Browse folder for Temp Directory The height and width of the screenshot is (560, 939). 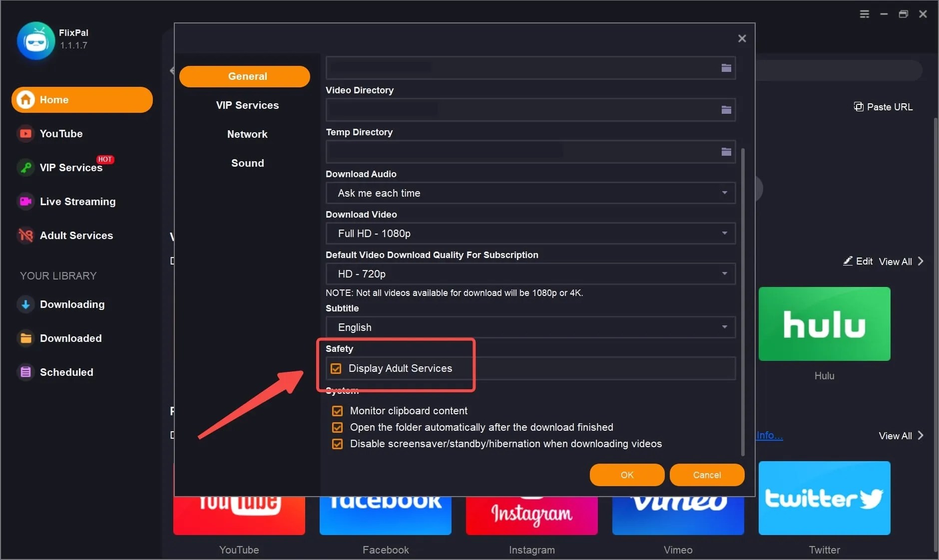[x=726, y=152]
